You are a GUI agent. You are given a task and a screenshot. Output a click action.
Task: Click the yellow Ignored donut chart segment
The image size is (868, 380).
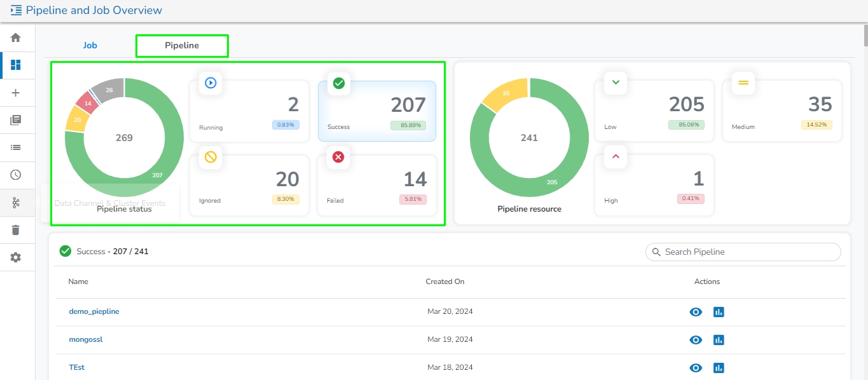(x=76, y=120)
